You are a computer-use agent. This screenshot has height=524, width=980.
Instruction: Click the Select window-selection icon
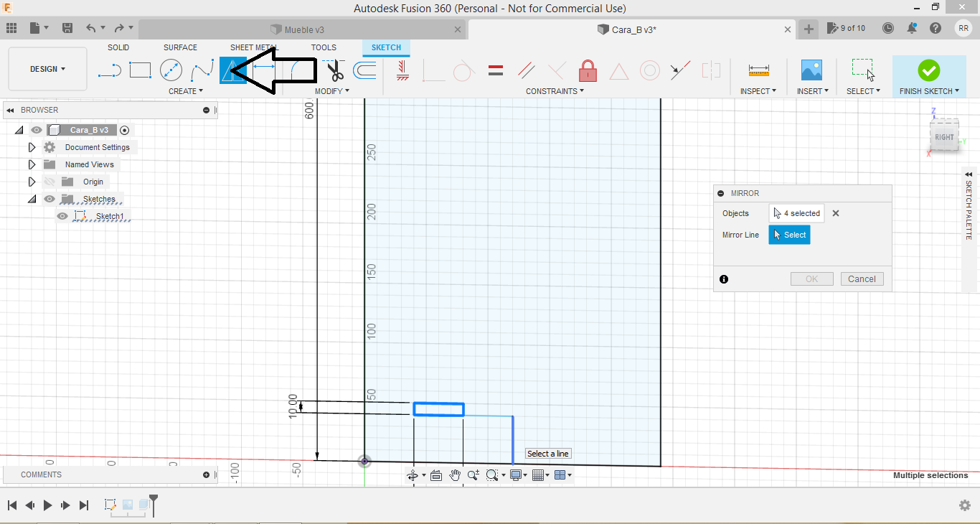coord(863,70)
